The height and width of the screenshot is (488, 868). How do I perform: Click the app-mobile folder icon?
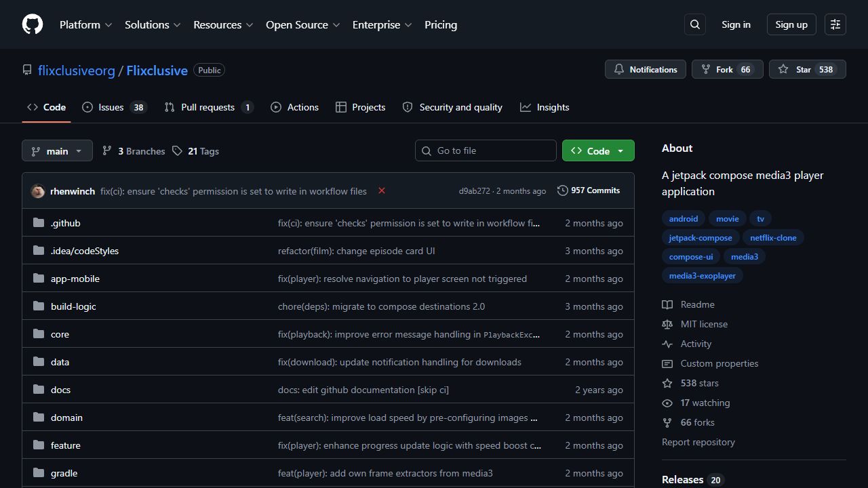[x=39, y=279]
